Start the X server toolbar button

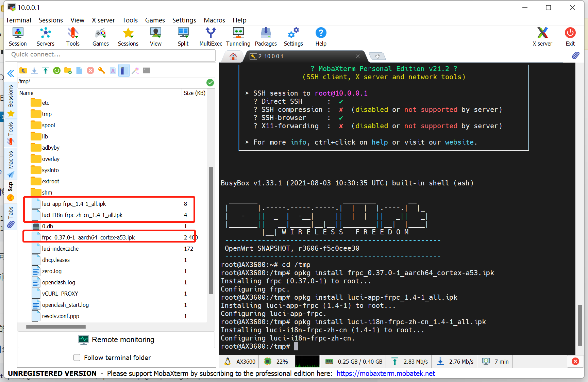tap(542, 37)
